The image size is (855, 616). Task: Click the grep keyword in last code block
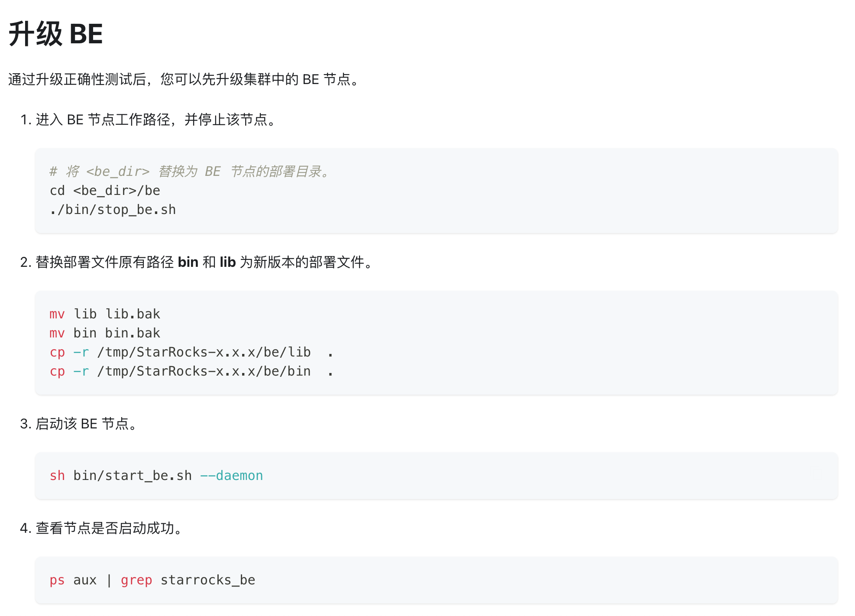point(136,580)
